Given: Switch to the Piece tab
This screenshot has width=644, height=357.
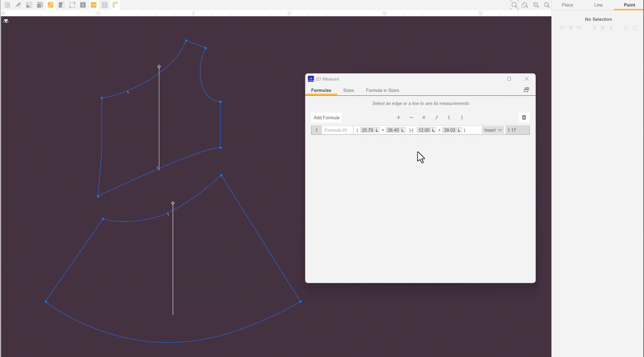Looking at the screenshot, I should [567, 5].
